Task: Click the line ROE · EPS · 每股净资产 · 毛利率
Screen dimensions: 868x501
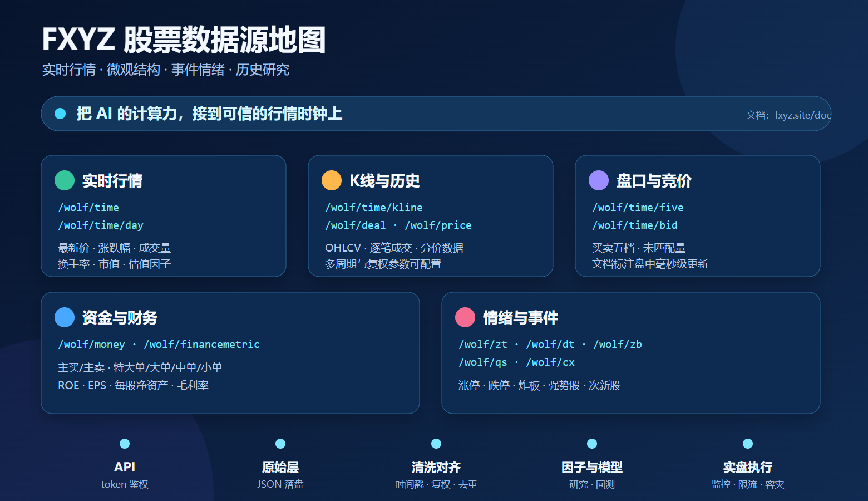Action: (x=134, y=385)
